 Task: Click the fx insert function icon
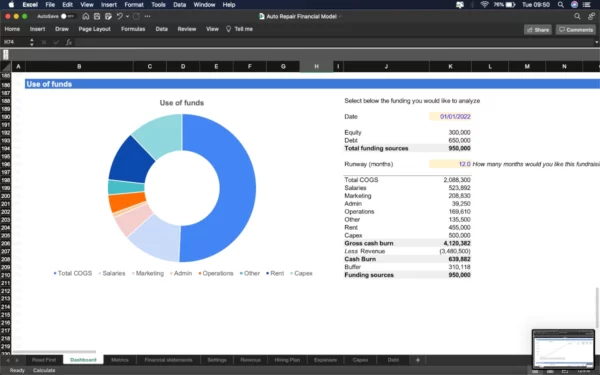pyautogui.click(x=68, y=42)
